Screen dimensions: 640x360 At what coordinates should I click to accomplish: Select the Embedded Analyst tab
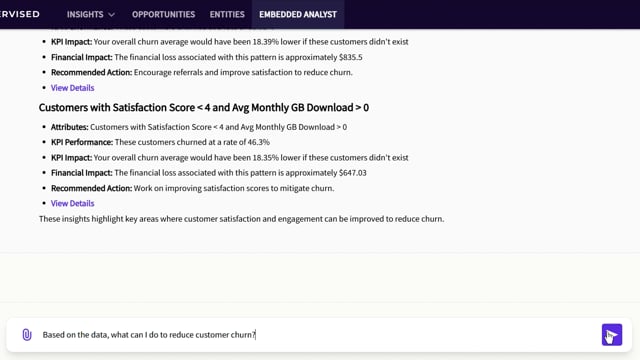(298, 14)
